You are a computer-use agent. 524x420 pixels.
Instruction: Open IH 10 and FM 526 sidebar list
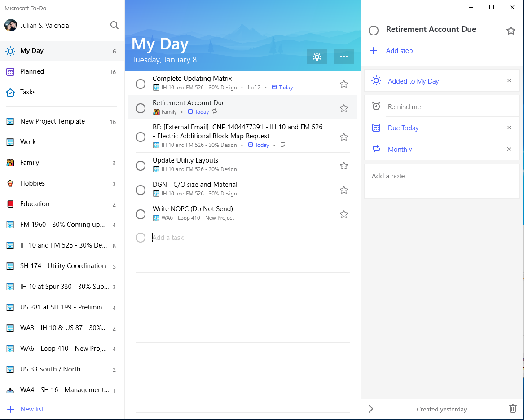point(62,245)
